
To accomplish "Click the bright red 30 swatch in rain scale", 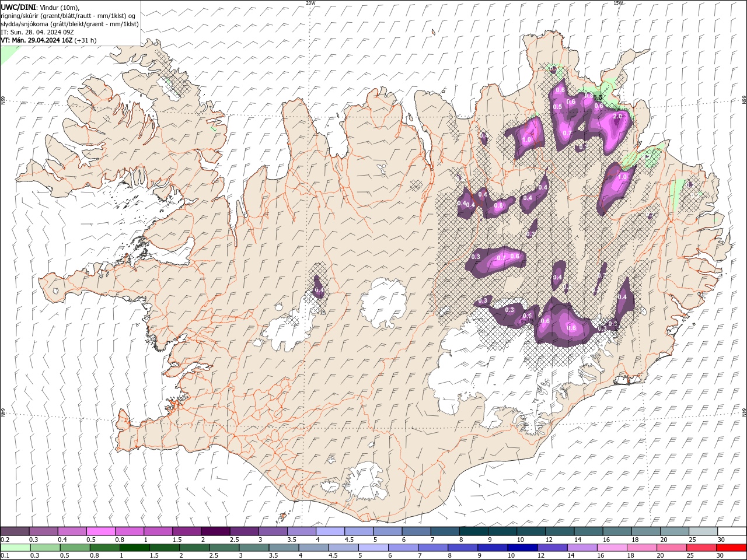I will tap(731, 548).
